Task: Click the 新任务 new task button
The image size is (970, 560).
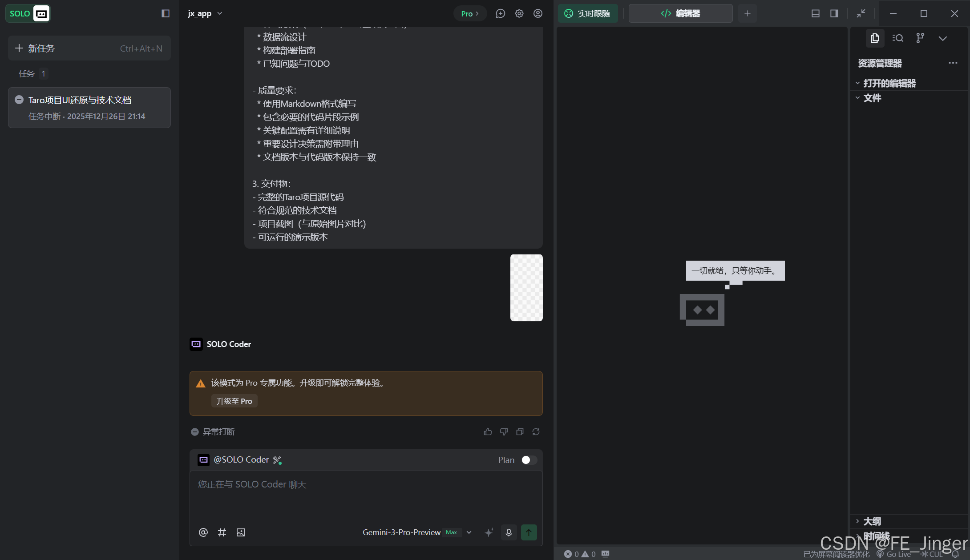Action: coord(89,48)
